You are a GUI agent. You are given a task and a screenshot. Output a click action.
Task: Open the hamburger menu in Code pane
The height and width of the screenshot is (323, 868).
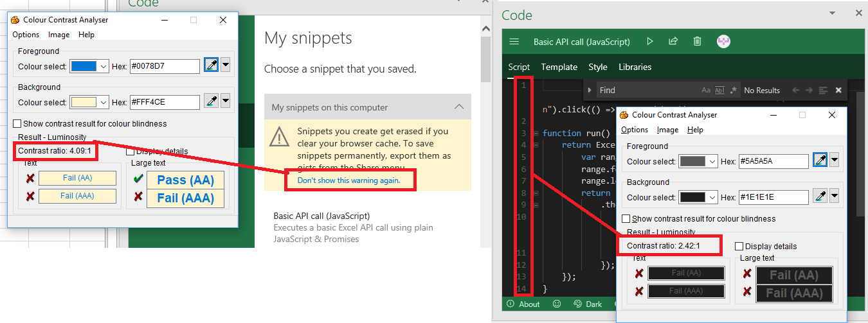tap(514, 42)
